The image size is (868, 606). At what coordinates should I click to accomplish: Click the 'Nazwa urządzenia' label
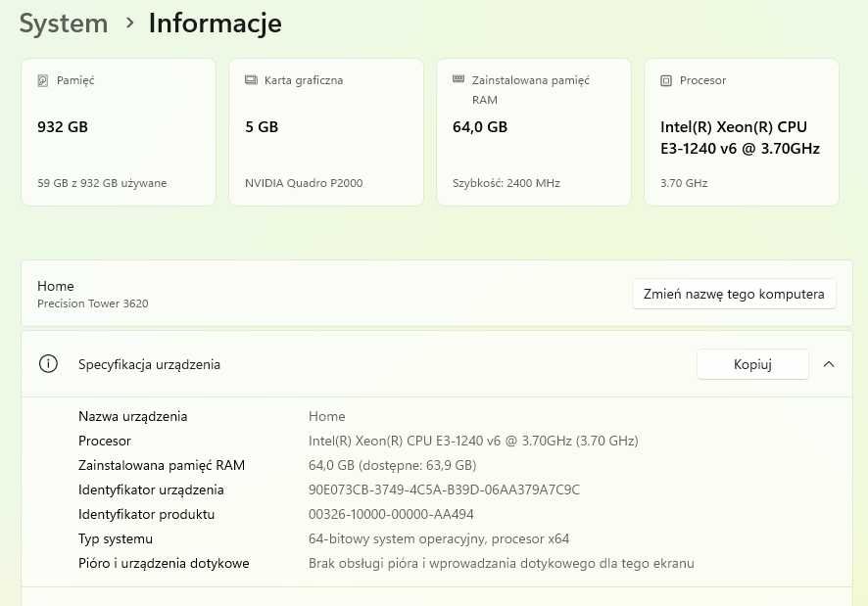(x=133, y=416)
